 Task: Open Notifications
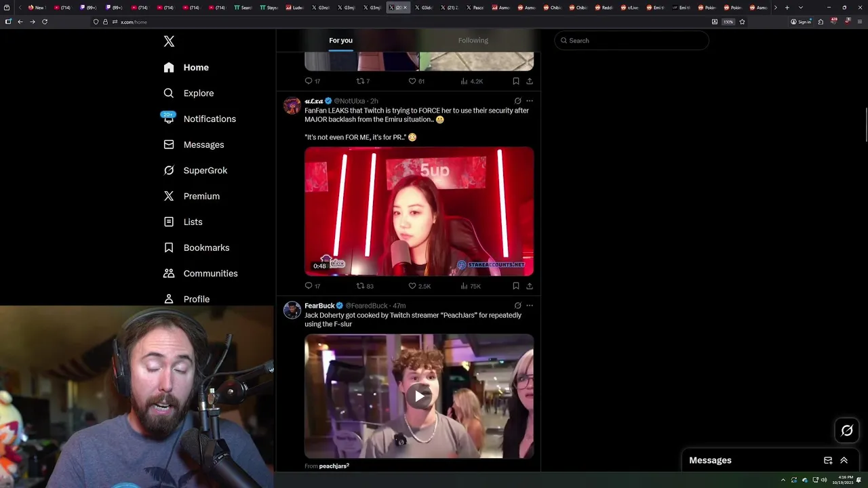[x=199, y=119]
